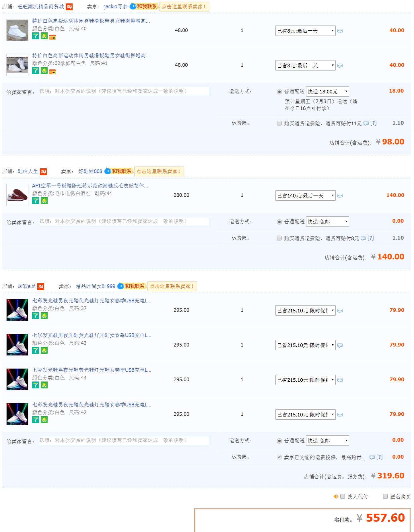Click the 7-day return icon under AF1空军一号 item
This screenshot has height=532, width=414.
pos(36,201)
